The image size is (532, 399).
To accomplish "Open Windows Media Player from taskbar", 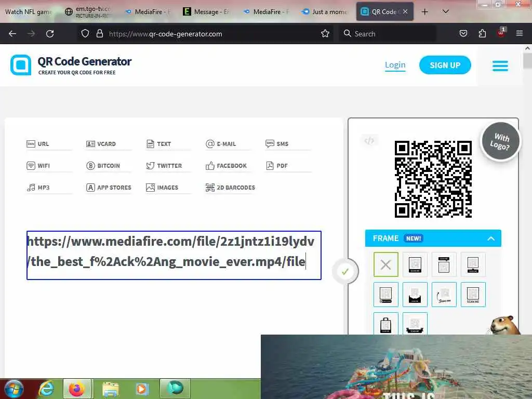I will (x=142, y=389).
